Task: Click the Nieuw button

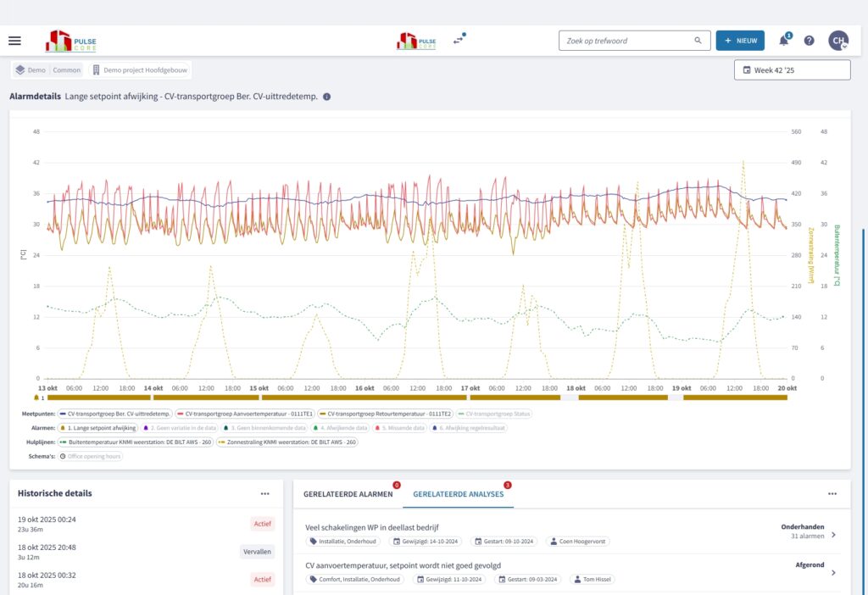Action: [x=739, y=41]
